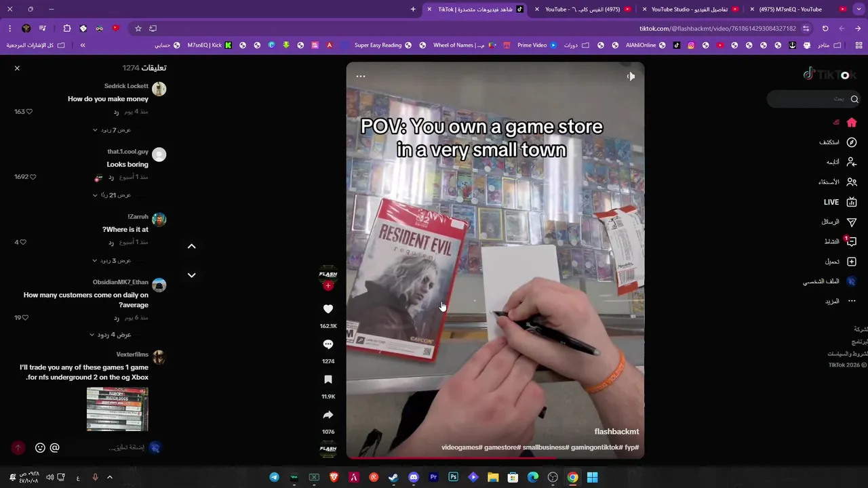Click the #fyp hashtag in caption
The width and height of the screenshot is (868, 488).
click(632, 447)
